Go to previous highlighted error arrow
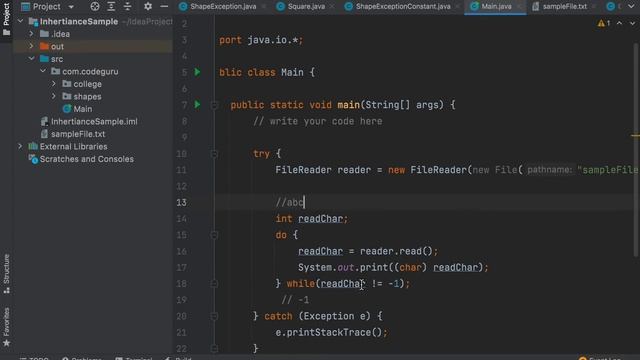 point(620,23)
